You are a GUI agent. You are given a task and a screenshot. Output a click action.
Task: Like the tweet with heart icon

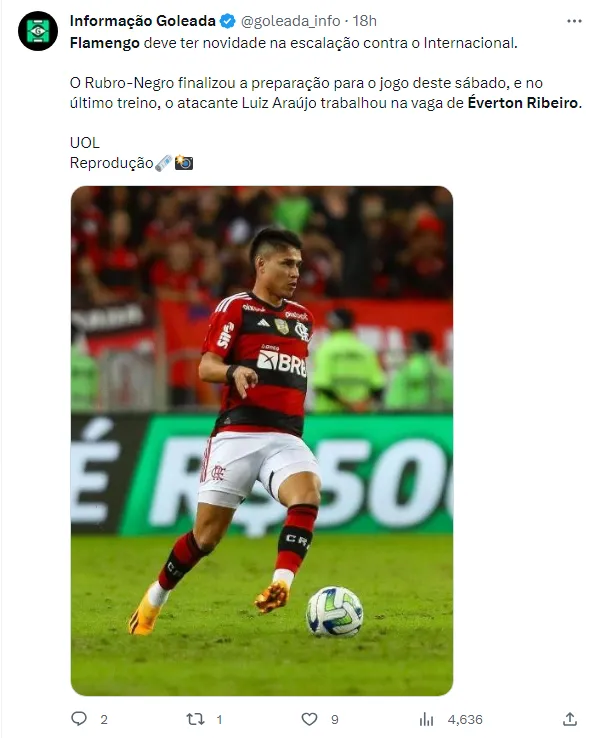click(x=309, y=719)
